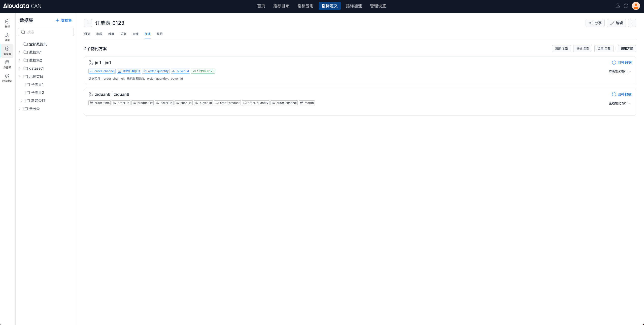Image resolution: width=644 pixels, height=325 pixels.
Task: Click 回补数据 for the jm1 plan
Action: (622, 63)
